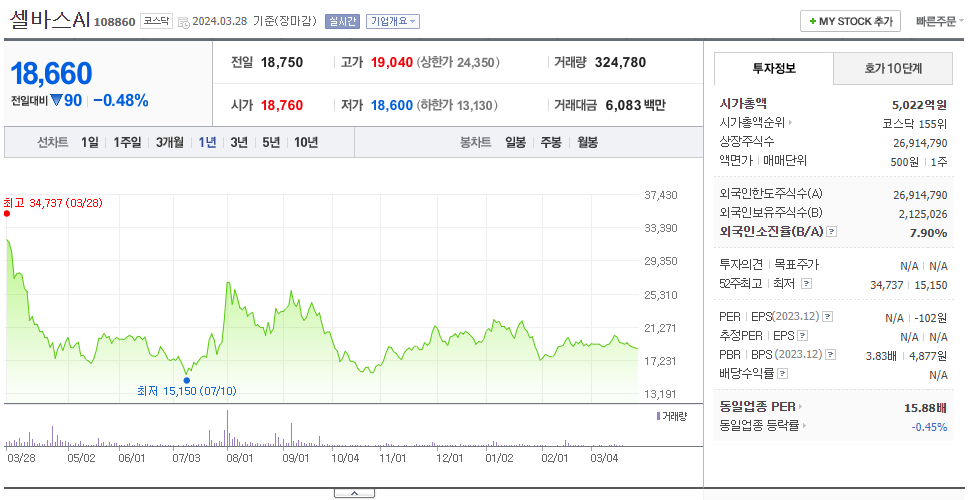
Task: Click the 투자의견 label
Action: (741, 265)
